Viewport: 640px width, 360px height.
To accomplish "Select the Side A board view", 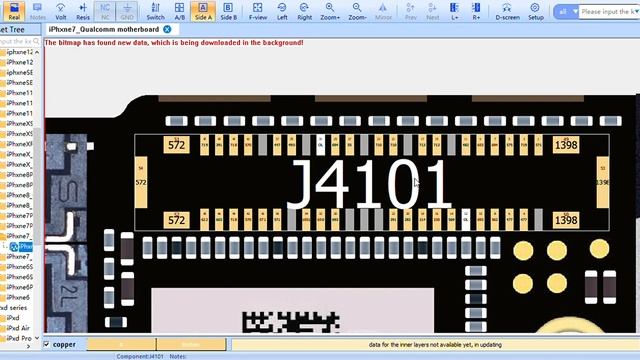I will coord(203,11).
